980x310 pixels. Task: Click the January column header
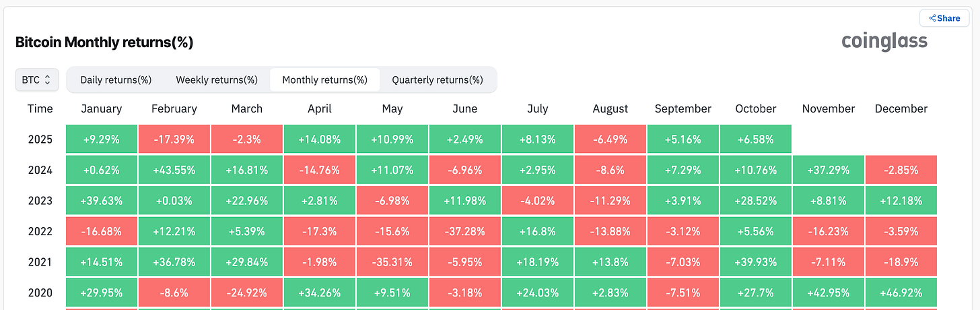click(x=101, y=108)
